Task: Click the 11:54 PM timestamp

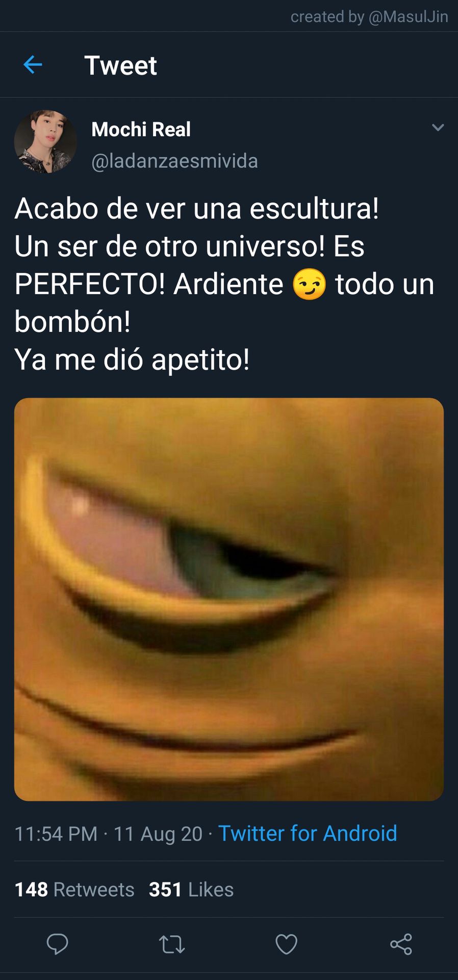Action: click(x=56, y=834)
